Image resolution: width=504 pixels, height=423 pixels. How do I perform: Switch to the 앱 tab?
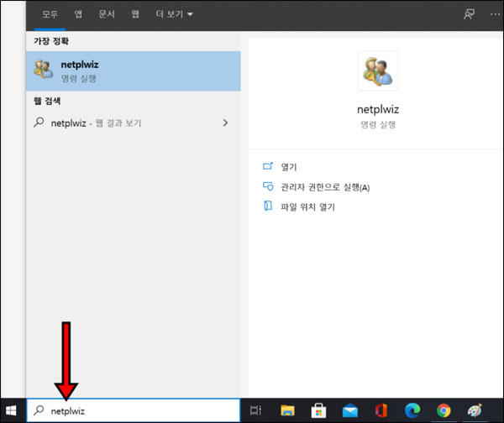78,14
